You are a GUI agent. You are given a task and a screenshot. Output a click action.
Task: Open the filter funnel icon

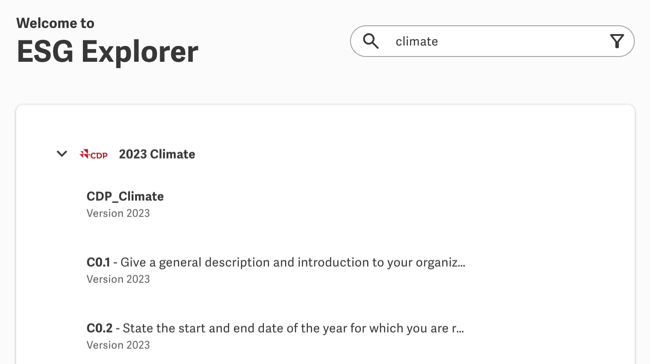click(617, 41)
